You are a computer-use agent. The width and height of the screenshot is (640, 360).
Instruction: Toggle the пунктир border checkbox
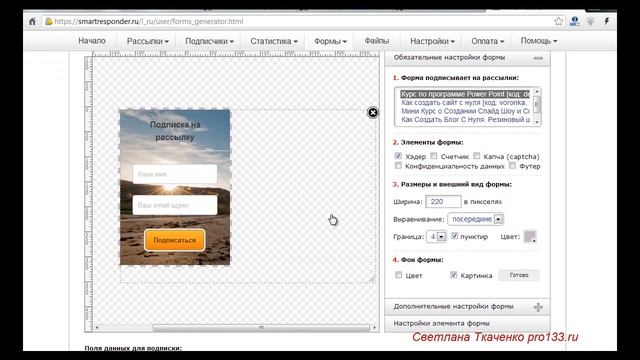click(455, 236)
